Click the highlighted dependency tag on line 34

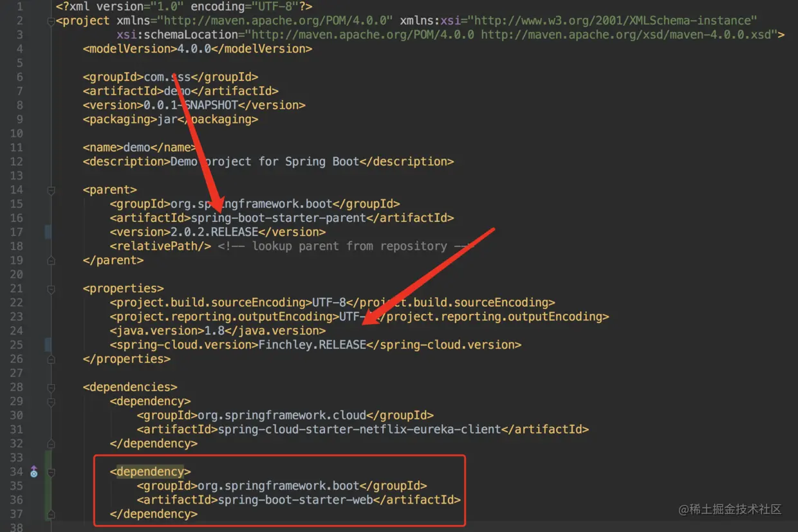[150, 472]
